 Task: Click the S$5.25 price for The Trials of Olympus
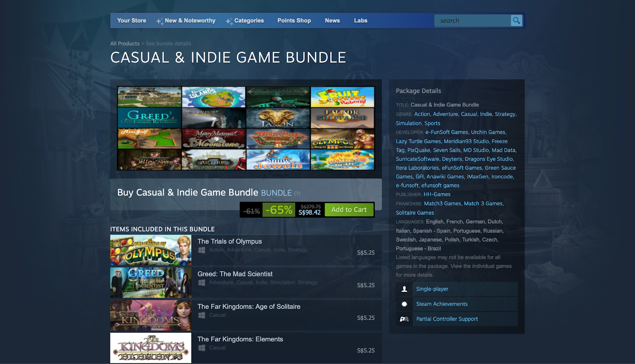[x=366, y=253]
